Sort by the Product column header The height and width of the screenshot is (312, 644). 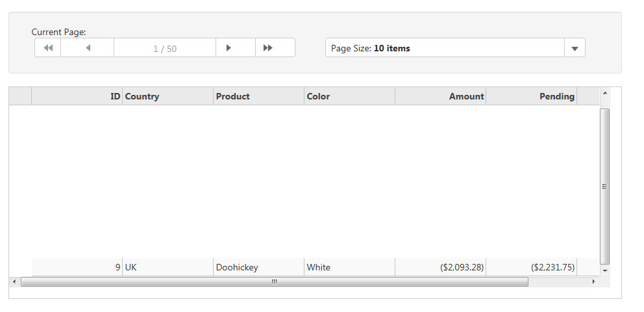(258, 96)
